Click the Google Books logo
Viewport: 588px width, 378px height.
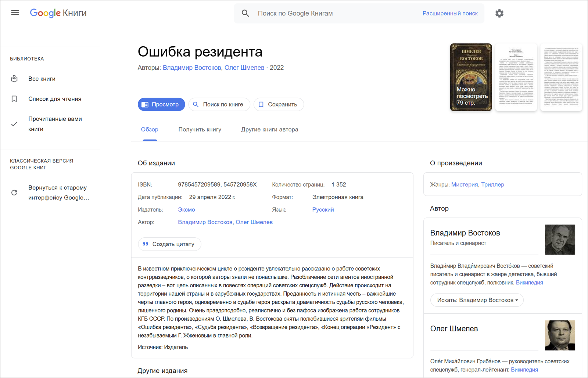pos(58,13)
